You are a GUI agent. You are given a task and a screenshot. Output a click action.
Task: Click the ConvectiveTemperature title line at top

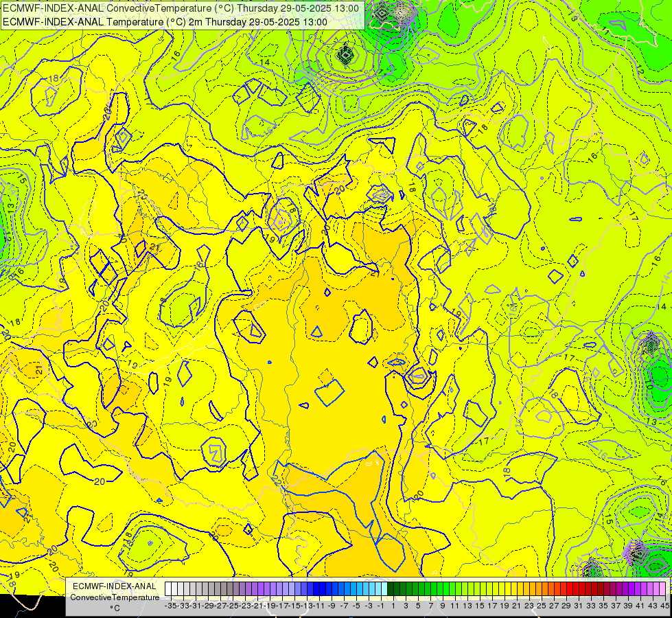(x=181, y=8)
